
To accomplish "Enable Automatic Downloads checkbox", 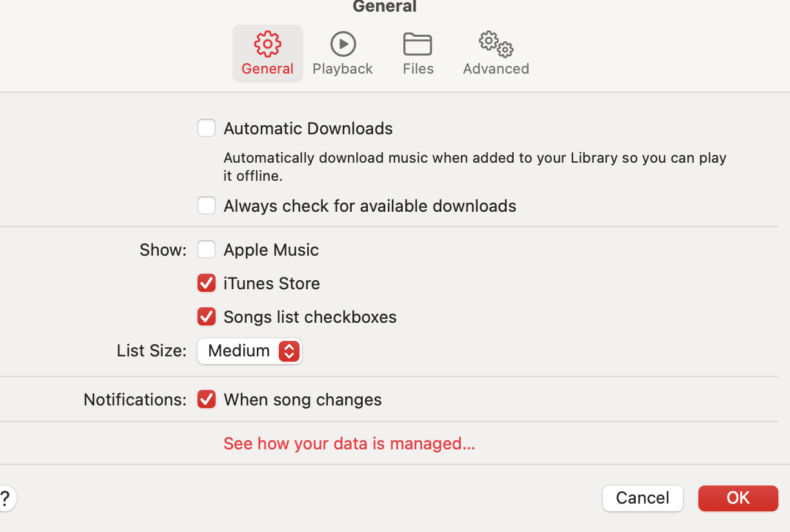I will [207, 128].
